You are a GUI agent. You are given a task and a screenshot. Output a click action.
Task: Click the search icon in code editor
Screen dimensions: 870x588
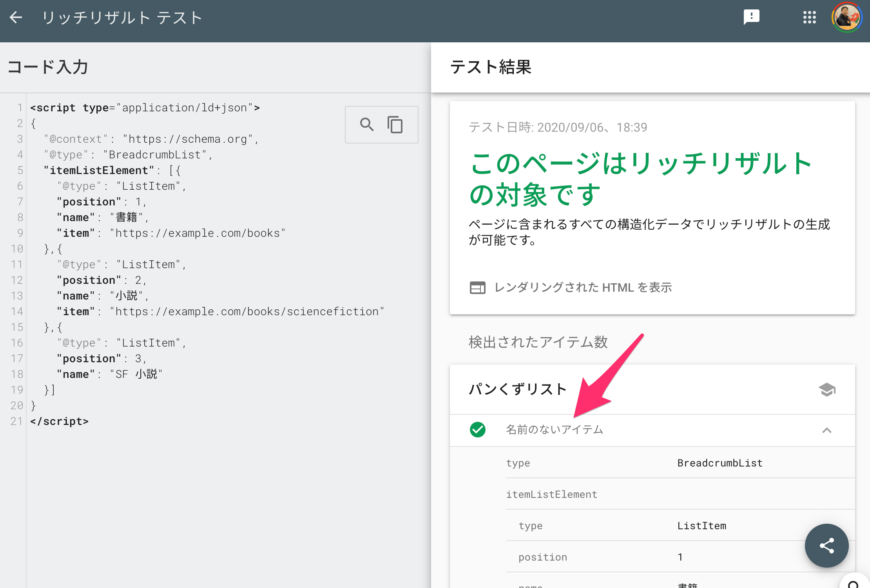[x=366, y=125]
